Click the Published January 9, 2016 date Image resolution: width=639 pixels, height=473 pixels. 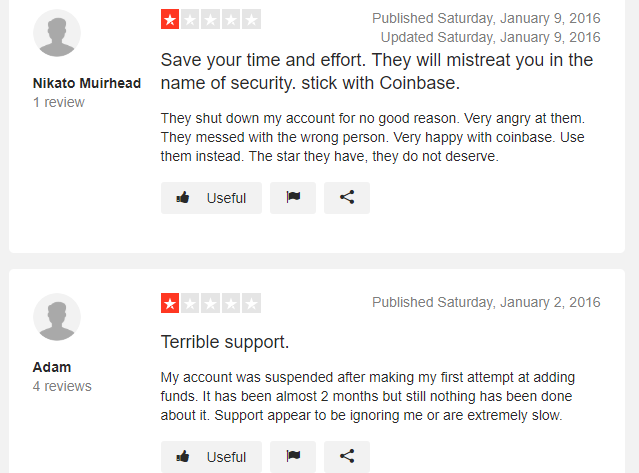click(486, 18)
